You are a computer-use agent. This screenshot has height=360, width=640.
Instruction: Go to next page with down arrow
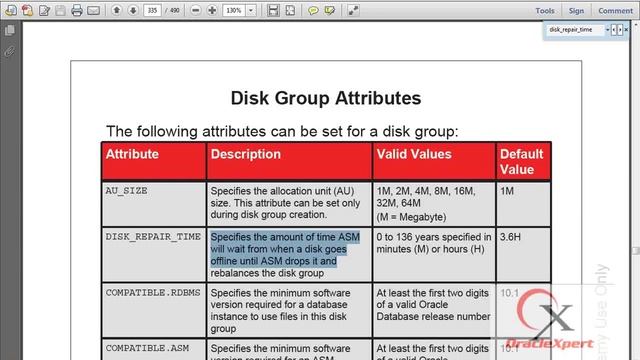tap(133, 10)
